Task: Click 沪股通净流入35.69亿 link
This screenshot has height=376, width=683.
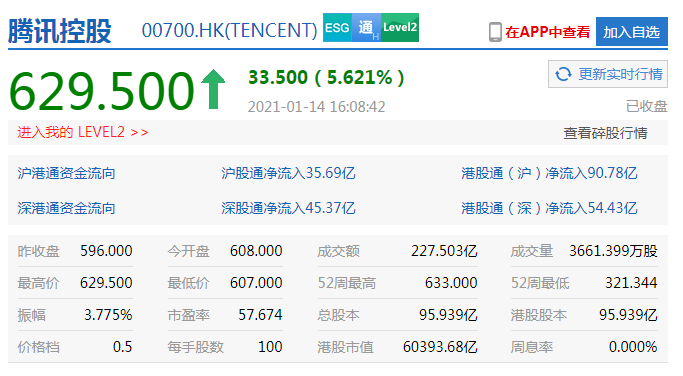Action: coord(288,173)
